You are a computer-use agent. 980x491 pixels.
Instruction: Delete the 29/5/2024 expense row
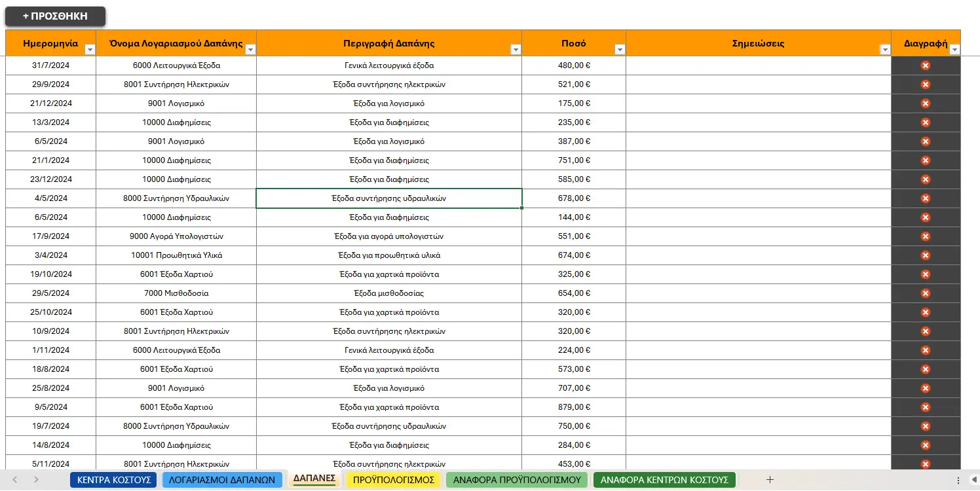tap(926, 293)
